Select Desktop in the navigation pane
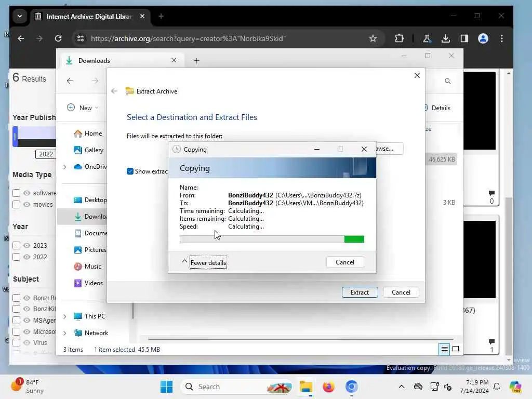This screenshot has width=532, height=399. 90,200
